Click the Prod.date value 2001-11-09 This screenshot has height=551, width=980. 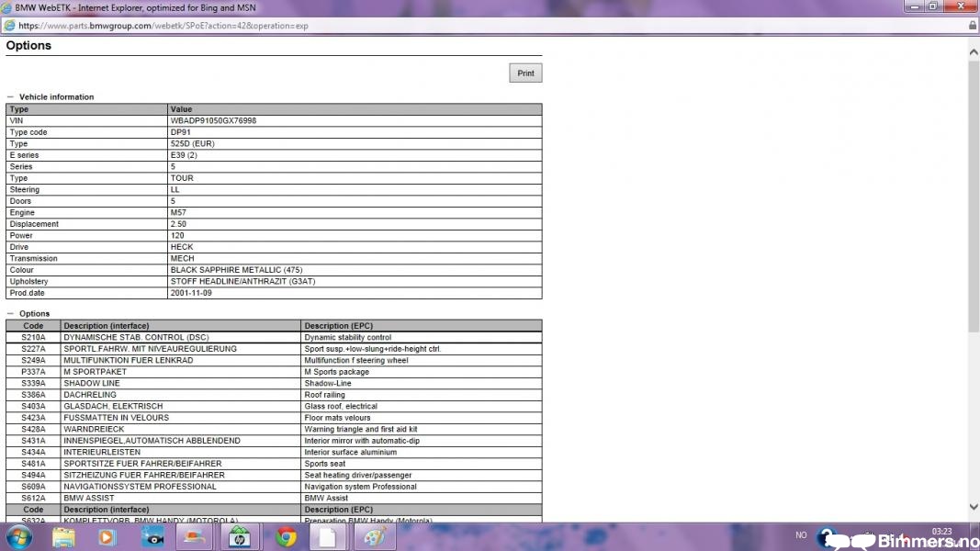(x=191, y=293)
